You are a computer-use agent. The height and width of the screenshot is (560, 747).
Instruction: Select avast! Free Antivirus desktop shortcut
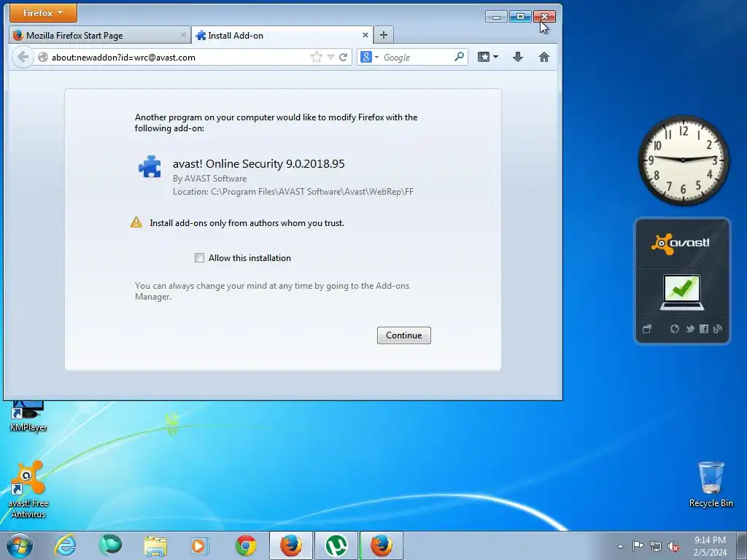click(x=28, y=489)
